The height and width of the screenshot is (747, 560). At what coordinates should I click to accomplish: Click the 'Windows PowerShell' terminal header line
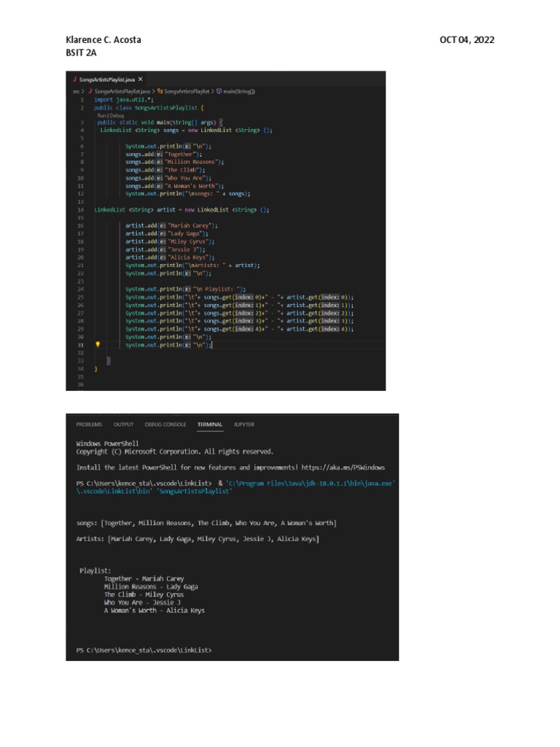click(x=107, y=444)
